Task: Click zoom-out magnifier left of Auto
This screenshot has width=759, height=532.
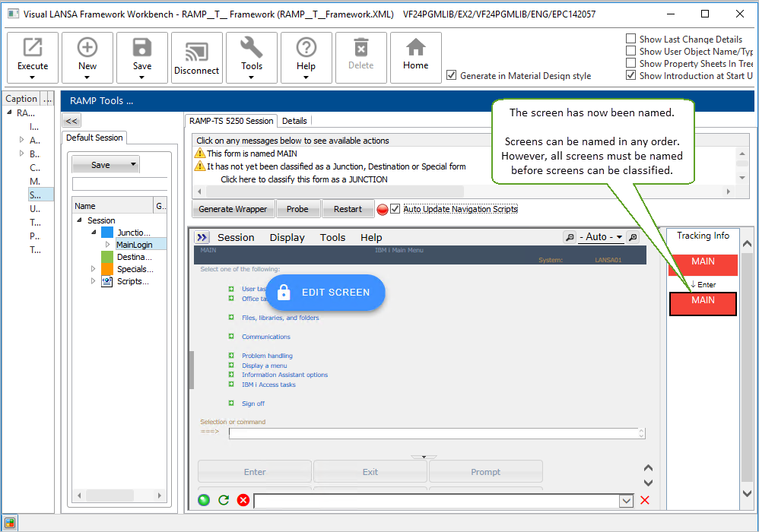Action: click(x=570, y=237)
